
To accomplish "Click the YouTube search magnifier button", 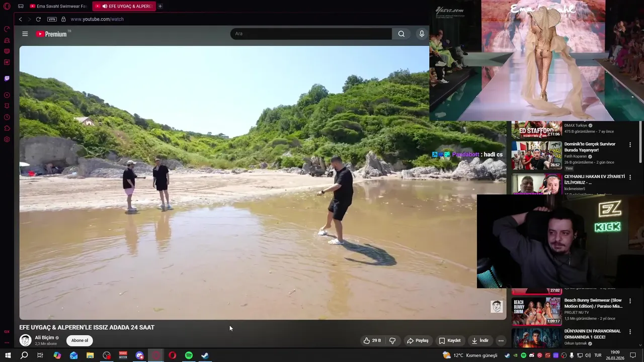I will (x=401, y=34).
